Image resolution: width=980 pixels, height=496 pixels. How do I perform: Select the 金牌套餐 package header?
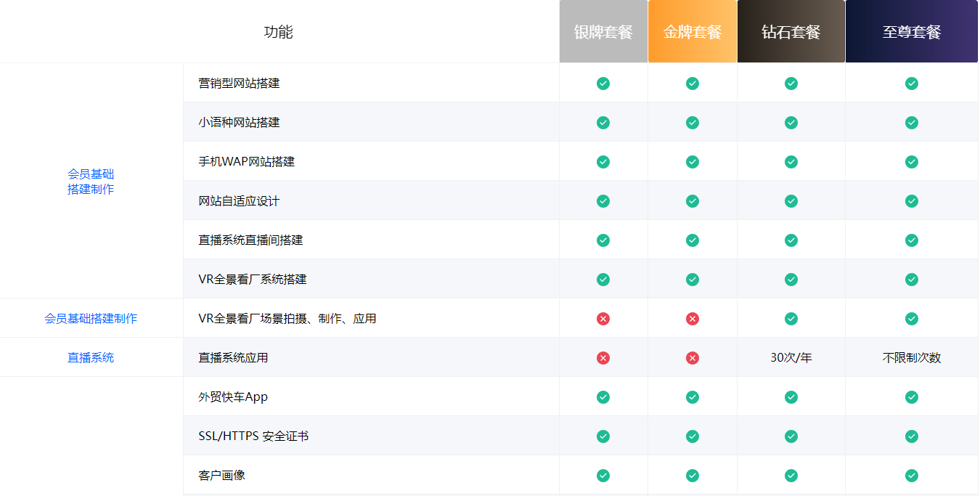tap(693, 32)
